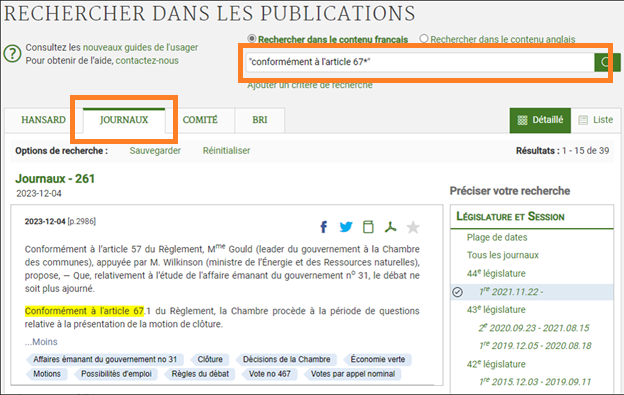Collapse the excerpt with ...Moins

41,342
